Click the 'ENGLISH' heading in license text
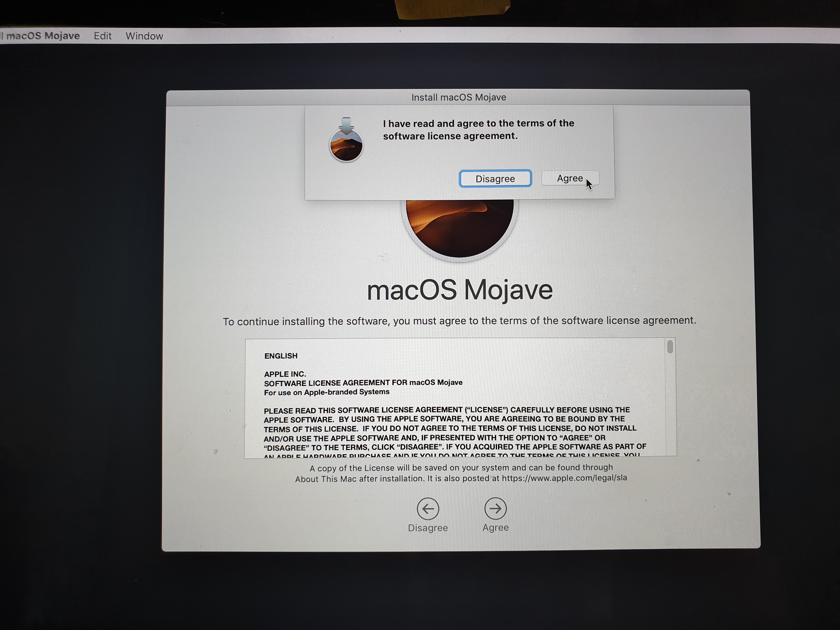 pyautogui.click(x=281, y=356)
